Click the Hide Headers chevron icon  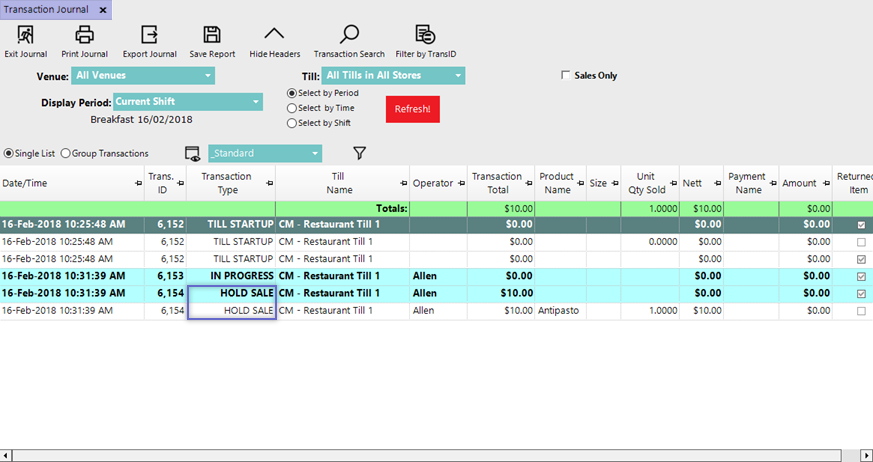[274, 36]
